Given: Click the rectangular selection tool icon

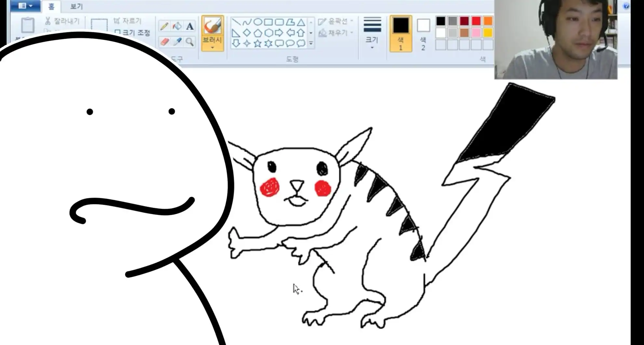Looking at the screenshot, I should (99, 25).
